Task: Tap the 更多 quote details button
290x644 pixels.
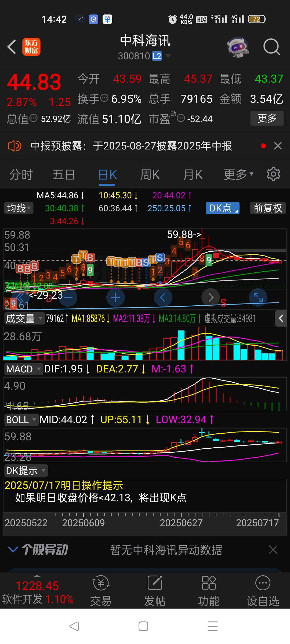Action: pos(267,118)
